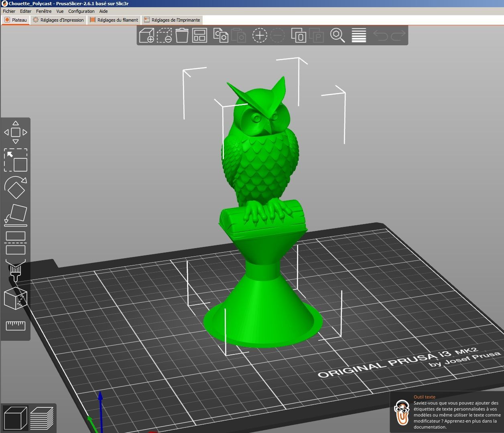The width and height of the screenshot is (504, 433).
Task: Click the Search magnifier toolbar icon
Action: pyautogui.click(x=337, y=35)
